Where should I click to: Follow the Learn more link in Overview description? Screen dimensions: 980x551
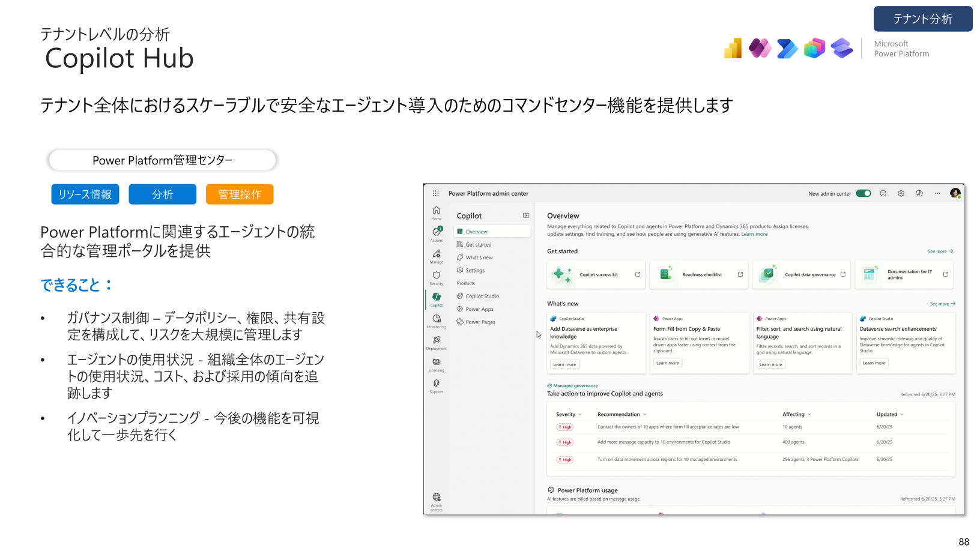pos(754,234)
